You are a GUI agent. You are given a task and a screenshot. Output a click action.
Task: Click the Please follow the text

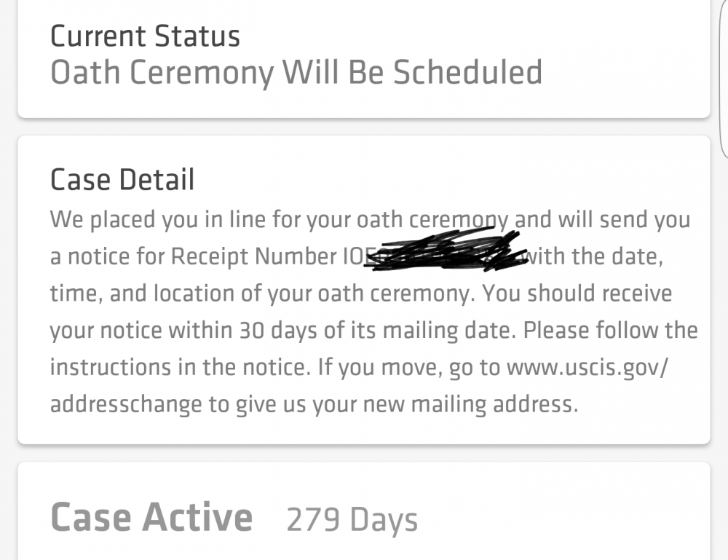tap(611, 330)
